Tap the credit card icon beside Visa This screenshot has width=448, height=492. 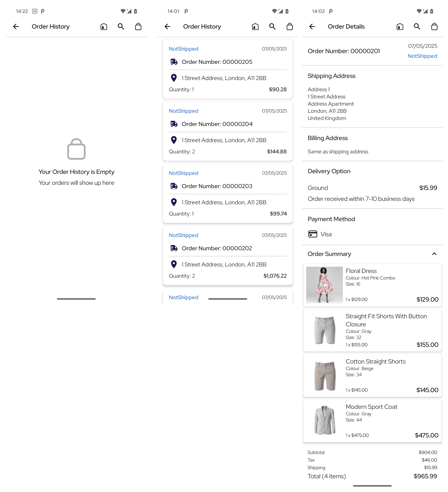313,234
